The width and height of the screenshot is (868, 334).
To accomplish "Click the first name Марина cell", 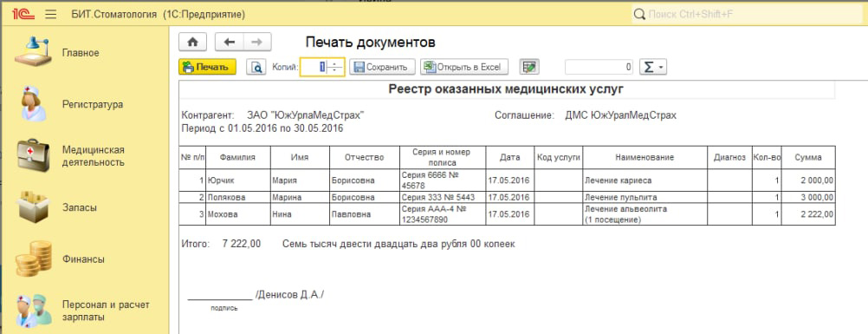I will tap(300, 198).
